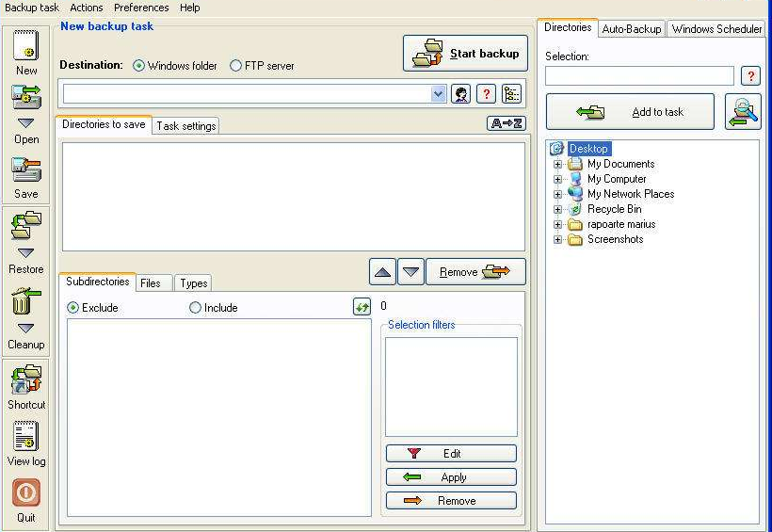The width and height of the screenshot is (772, 532).
Task: Expand the Recycle Bin tree node
Action: click(557, 209)
